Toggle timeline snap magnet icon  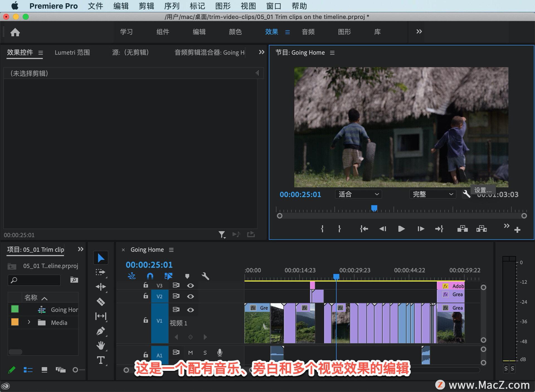coord(150,276)
